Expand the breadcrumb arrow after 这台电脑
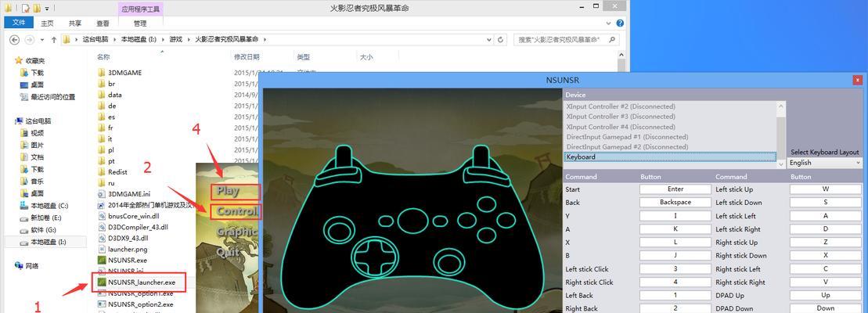The width and height of the screenshot is (868, 313). pos(114,40)
